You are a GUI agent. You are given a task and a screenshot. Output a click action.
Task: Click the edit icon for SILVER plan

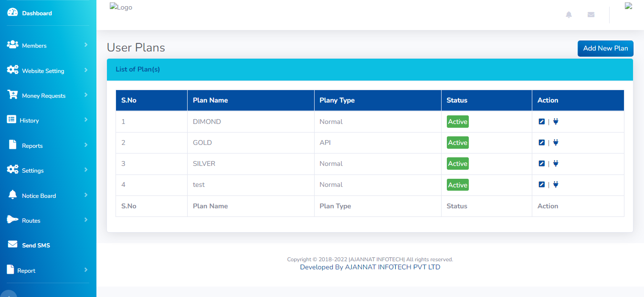541,164
